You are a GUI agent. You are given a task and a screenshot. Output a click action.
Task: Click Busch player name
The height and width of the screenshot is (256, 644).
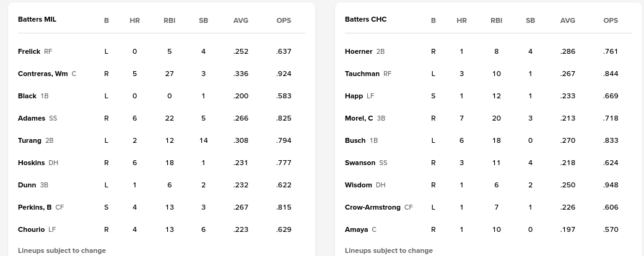355,140
